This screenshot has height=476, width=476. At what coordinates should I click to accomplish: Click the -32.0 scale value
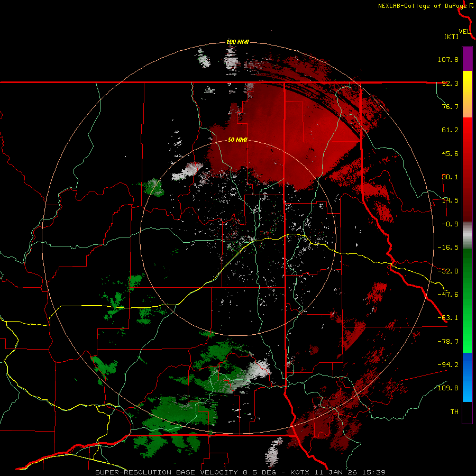coord(448,271)
